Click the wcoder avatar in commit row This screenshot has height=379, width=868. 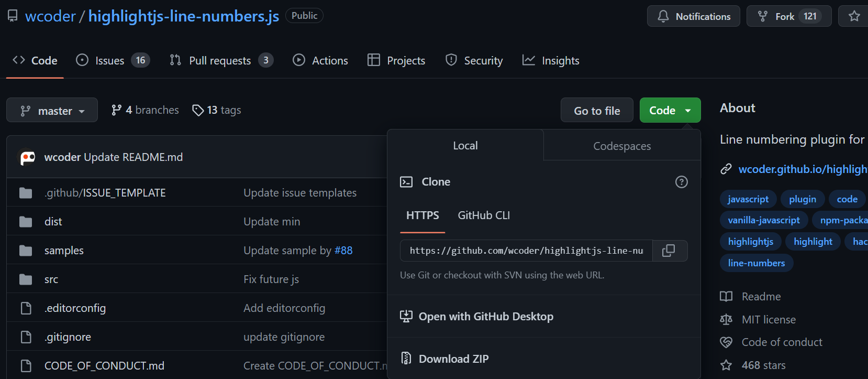click(27, 157)
